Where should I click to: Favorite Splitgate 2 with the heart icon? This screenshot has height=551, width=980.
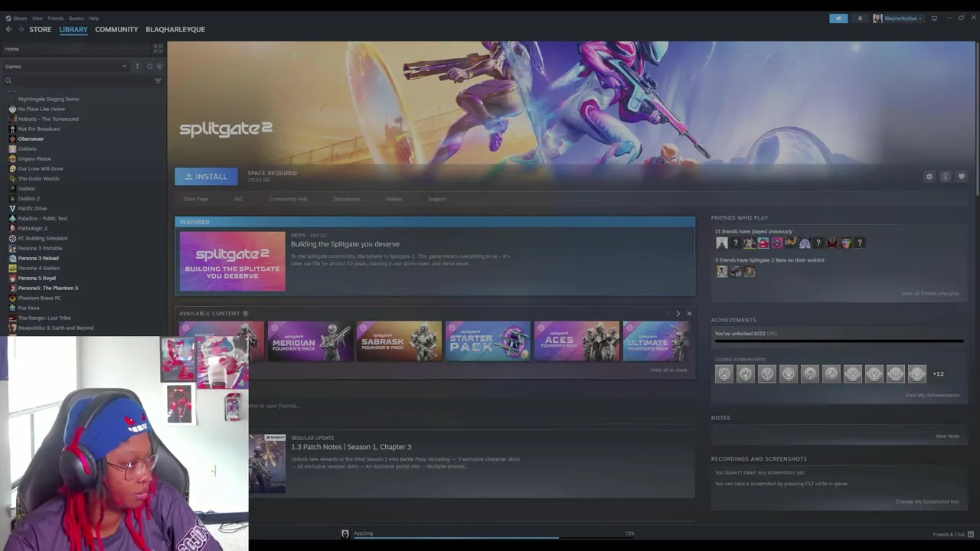[962, 177]
